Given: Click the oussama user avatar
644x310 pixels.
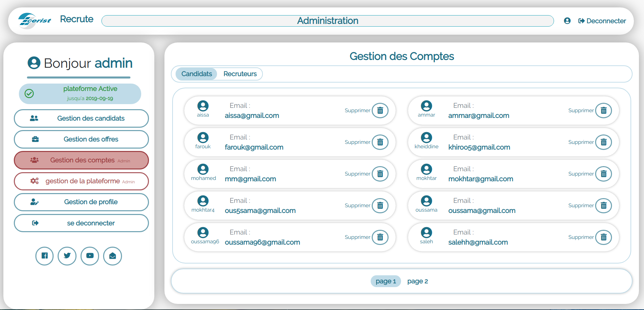Looking at the screenshot, I should [x=426, y=201].
